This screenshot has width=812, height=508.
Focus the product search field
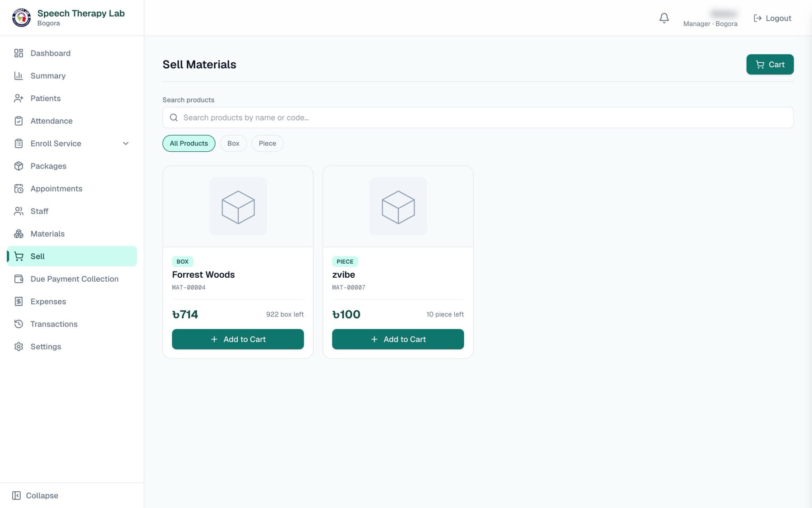tap(478, 117)
